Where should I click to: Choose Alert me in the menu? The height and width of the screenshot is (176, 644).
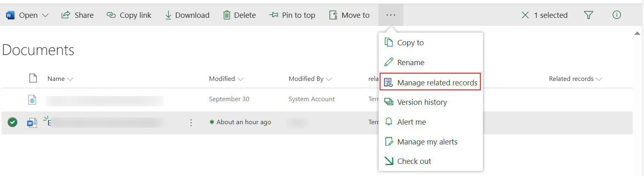click(431, 122)
